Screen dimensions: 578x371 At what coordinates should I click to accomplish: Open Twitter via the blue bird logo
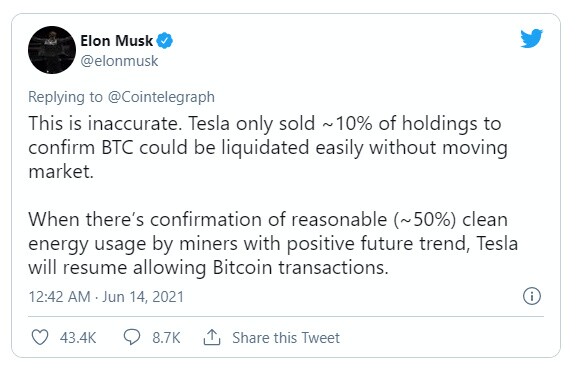pyautogui.click(x=531, y=38)
